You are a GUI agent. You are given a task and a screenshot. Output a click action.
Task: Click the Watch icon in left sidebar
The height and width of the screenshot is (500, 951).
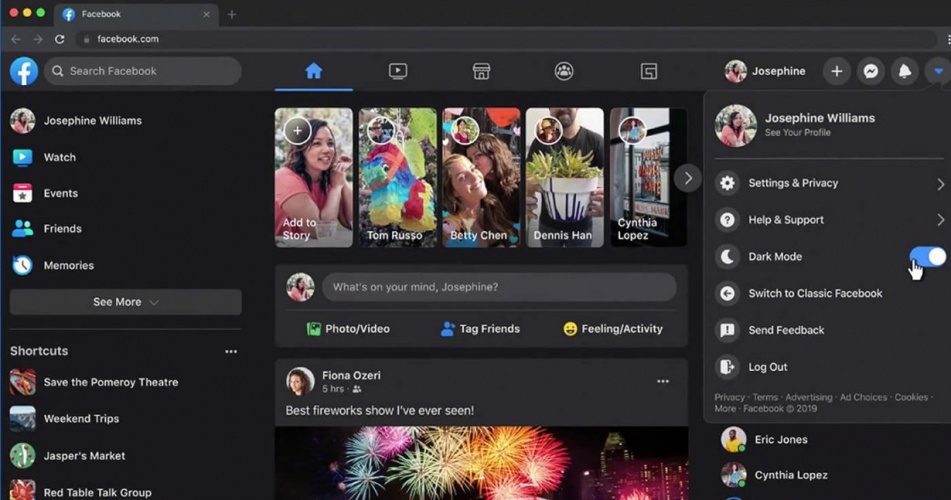click(x=22, y=157)
